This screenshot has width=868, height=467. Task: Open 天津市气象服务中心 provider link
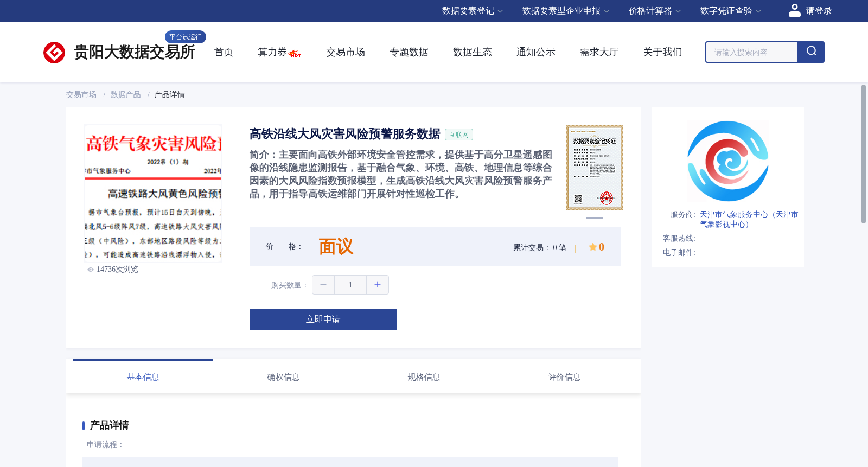pos(749,219)
